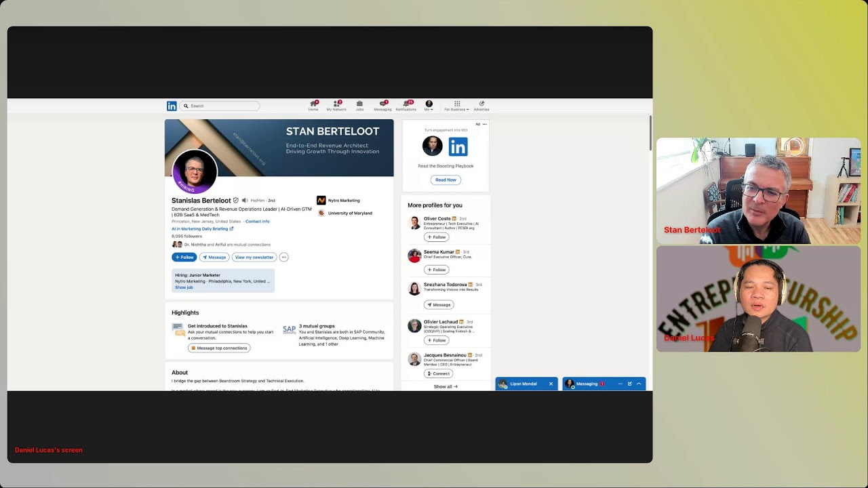Open the Home nav icon
The width and height of the screenshot is (868, 488).
tap(313, 106)
